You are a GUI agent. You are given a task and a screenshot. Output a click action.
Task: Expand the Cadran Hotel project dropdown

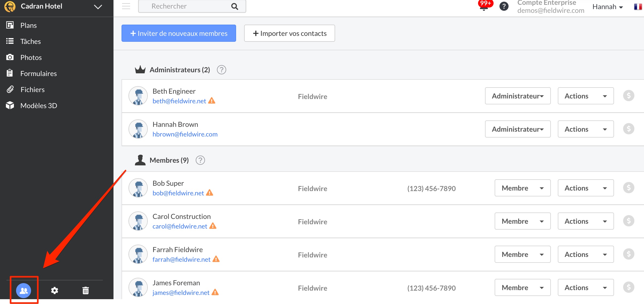click(x=98, y=7)
